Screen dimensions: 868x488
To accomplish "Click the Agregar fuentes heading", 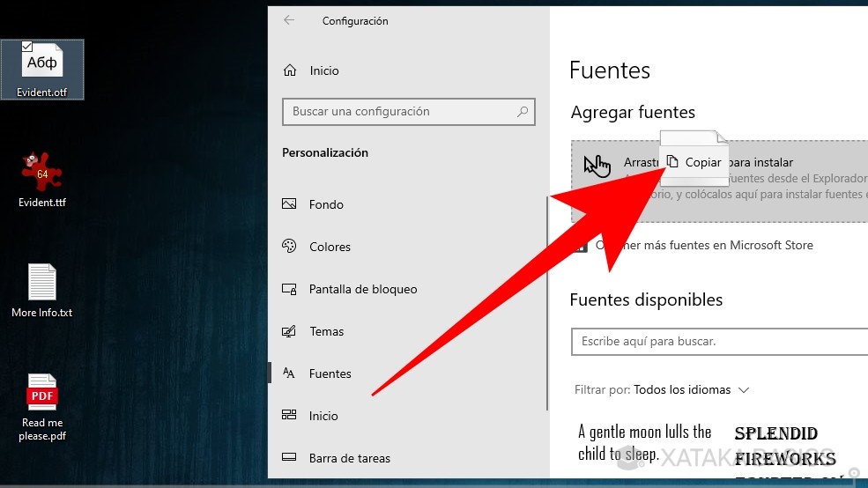I will 633,113.
